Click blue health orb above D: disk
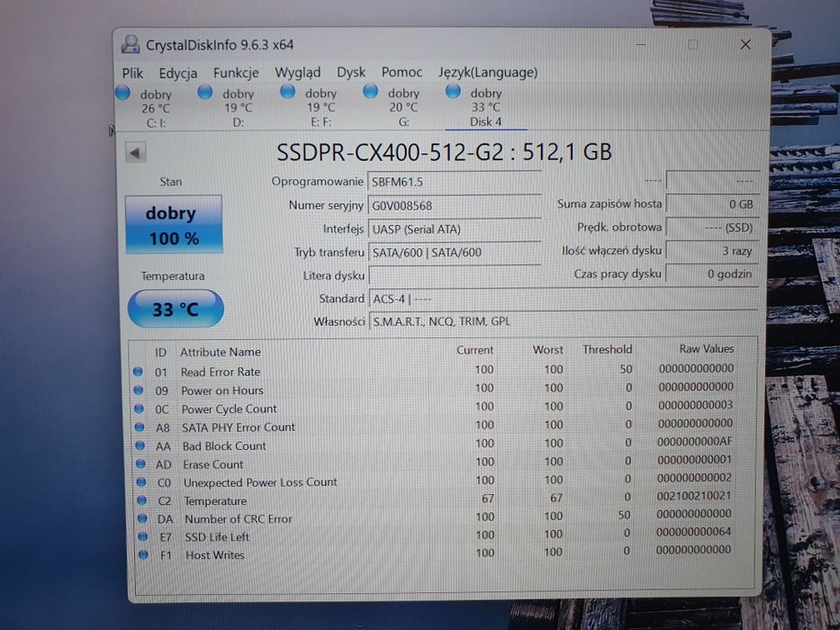Viewport: 840px width, 630px height. 204,92
